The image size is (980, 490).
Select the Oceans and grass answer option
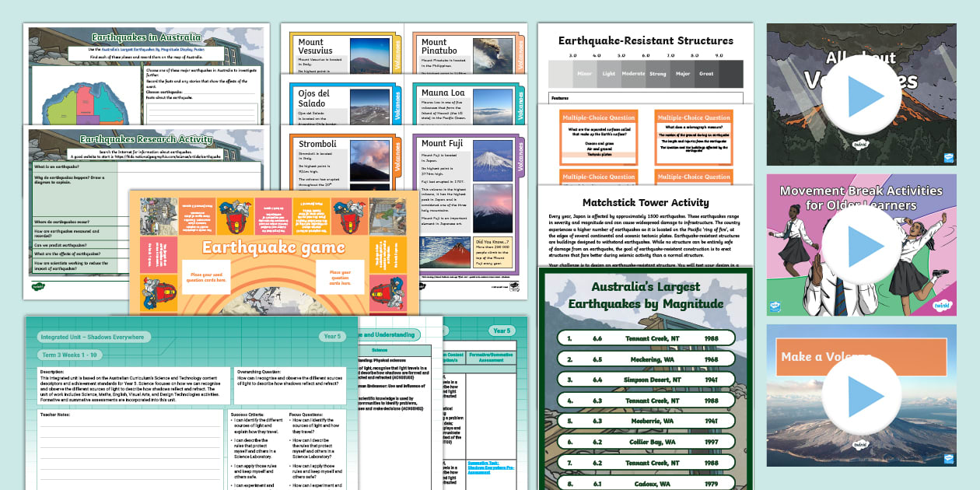[x=600, y=143]
